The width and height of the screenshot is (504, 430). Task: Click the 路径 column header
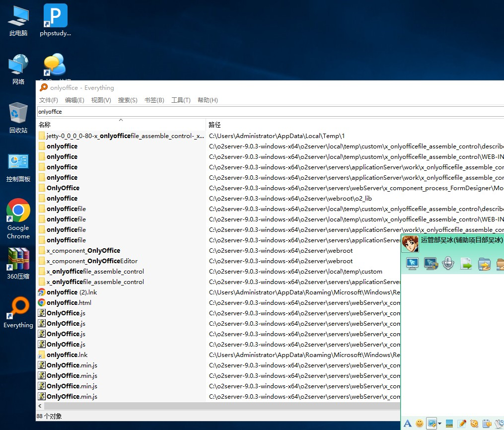tap(215, 125)
